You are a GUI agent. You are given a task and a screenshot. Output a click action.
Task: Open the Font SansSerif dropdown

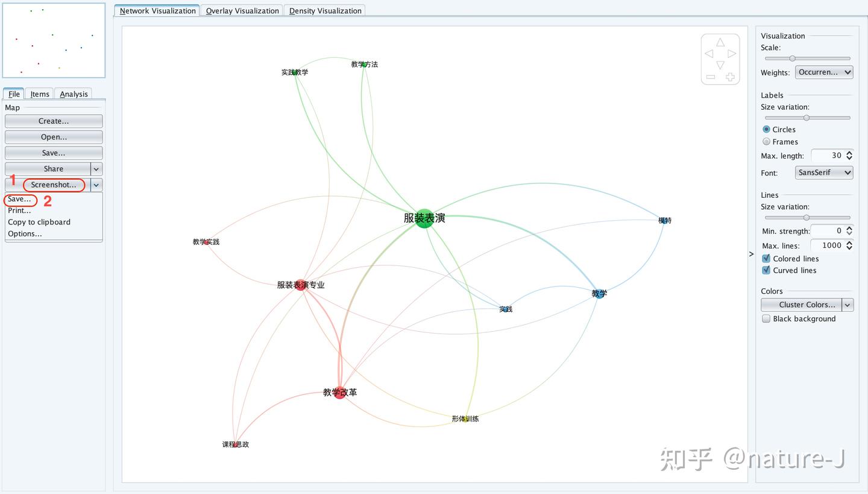click(x=824, y=173)
